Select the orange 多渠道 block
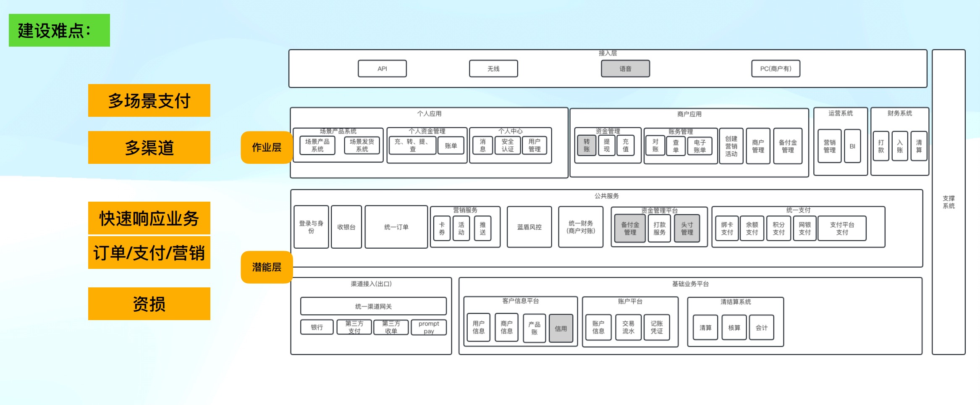The image size is (980, 405). 149,147
